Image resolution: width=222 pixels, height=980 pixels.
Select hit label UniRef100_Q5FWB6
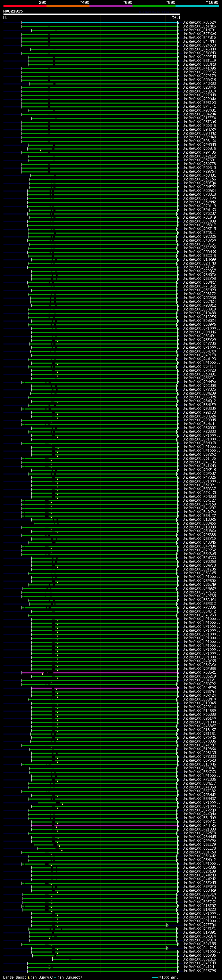[x=199, y=669]
